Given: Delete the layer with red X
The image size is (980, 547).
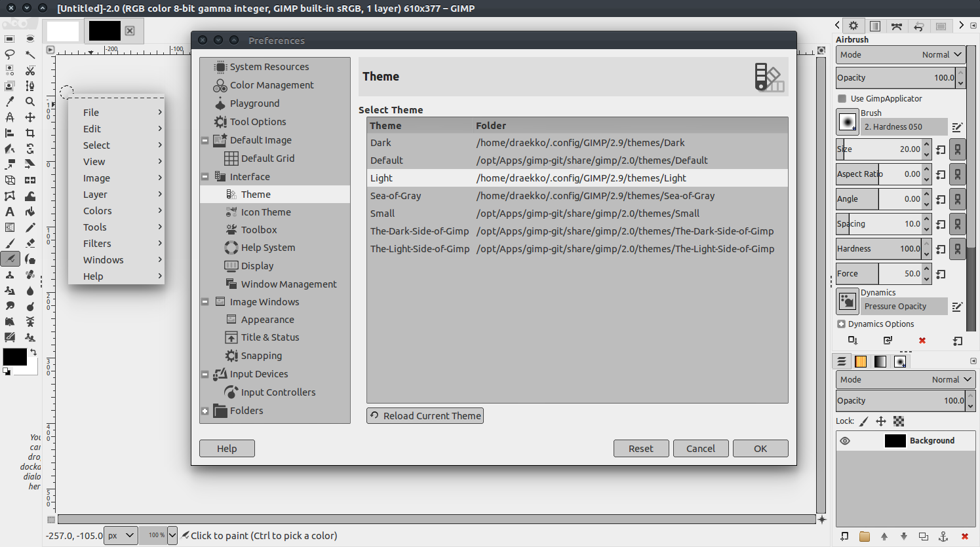Looking at the screenshot, I should click(x=964, y=536).
